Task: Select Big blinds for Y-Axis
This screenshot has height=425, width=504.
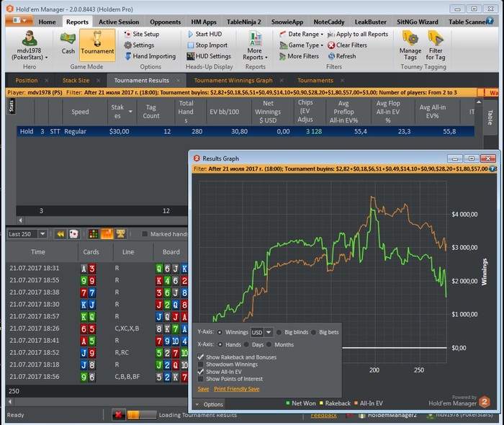Action: pos(279,332)
